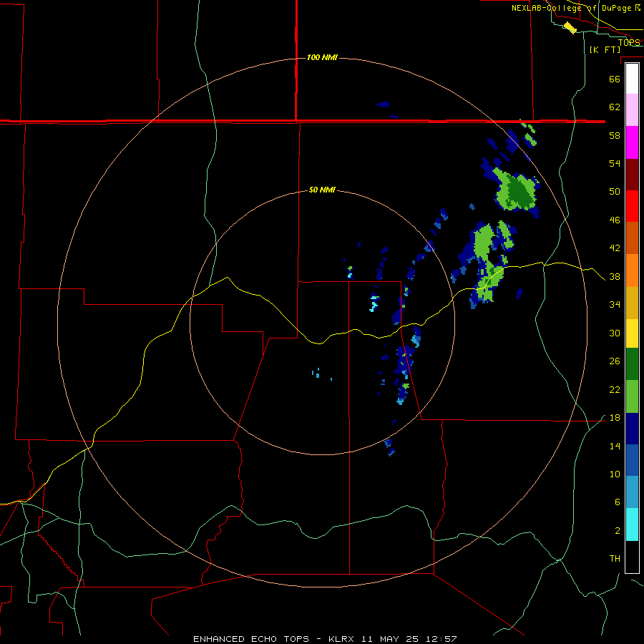644x644 pixels.
Task: Click the dark green legend swatch
Action: 632,364
